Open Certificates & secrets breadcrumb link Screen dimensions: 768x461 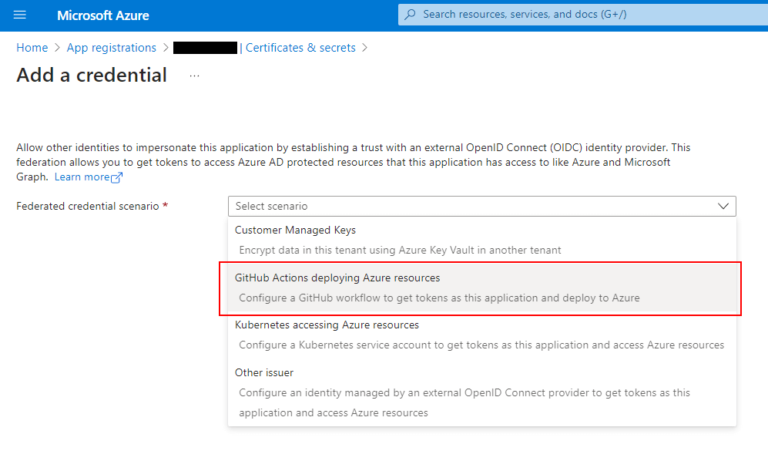[301, 48]
